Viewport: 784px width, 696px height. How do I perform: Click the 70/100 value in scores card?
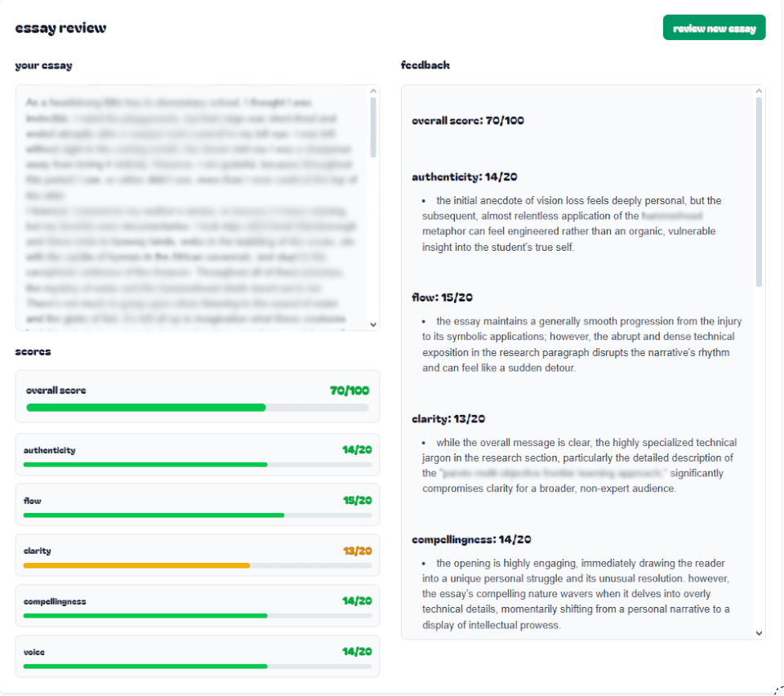(350, 390)
